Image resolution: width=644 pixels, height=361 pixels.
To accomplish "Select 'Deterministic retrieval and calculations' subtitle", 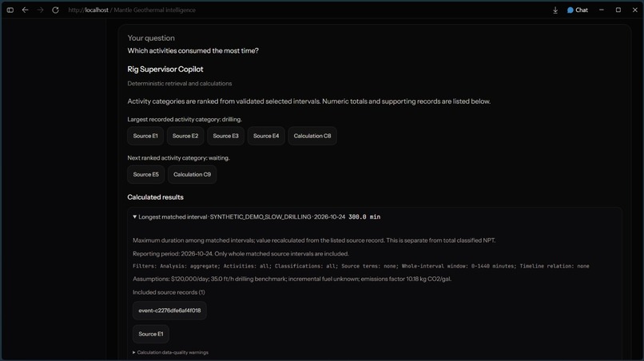I will tap(180, 83).
